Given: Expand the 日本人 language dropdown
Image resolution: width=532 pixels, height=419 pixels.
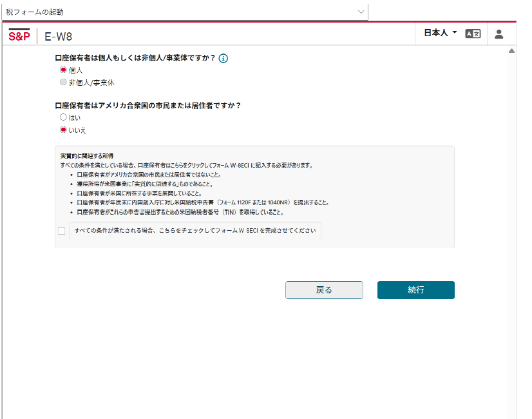Looking at the screenshot, I should pos(441,33).
